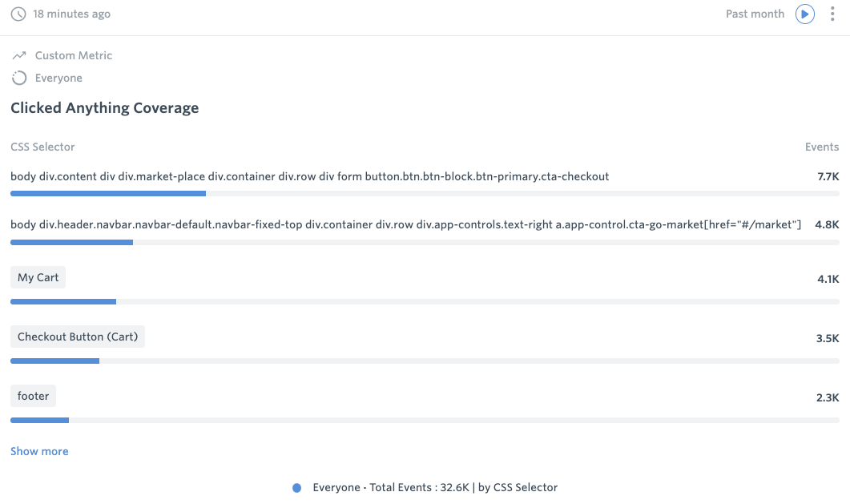Click the Custom Metric trend-line icon
Image resolution: width=850 pixels, height=504 pixels.
click(x=19, y=55)
